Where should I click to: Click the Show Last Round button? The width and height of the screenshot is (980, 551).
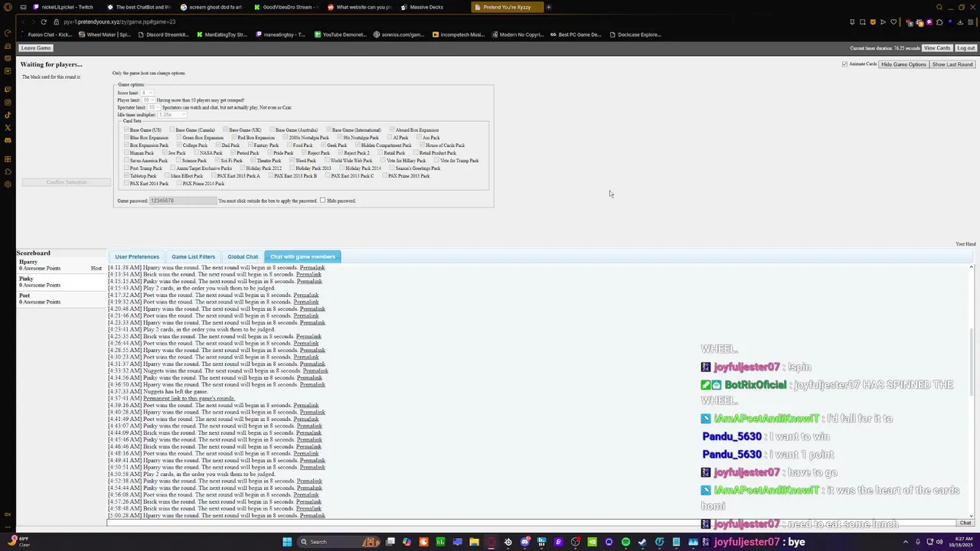click(952, 64)
